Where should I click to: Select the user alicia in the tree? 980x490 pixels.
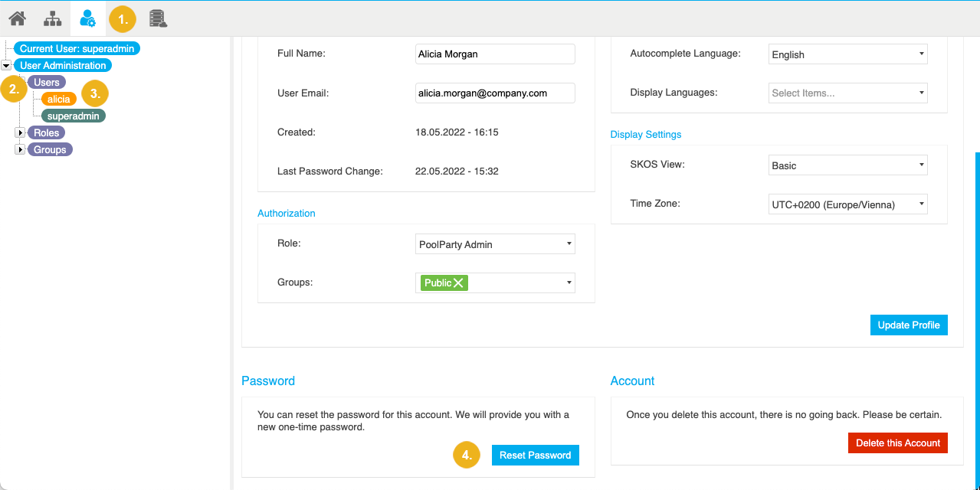point(57,99)
